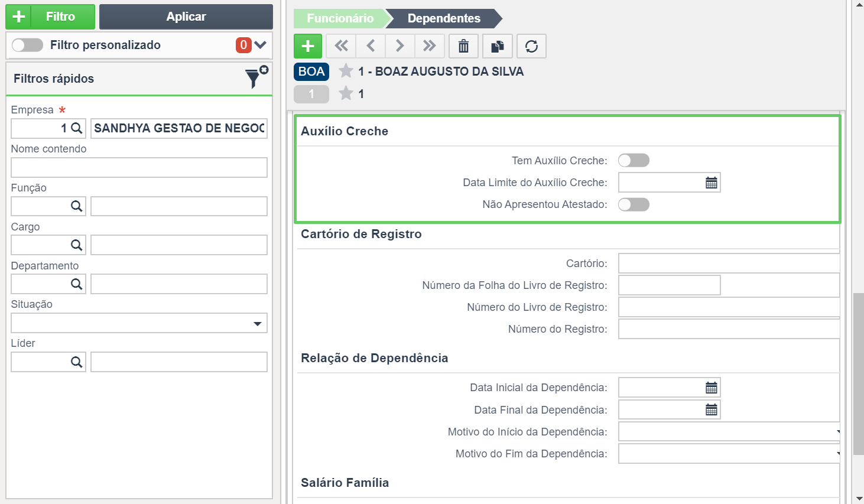Screen dimensions: 864x504
Task: Open Função lookup magnifier
Action: pyautogui.click(x=77, y=206)
